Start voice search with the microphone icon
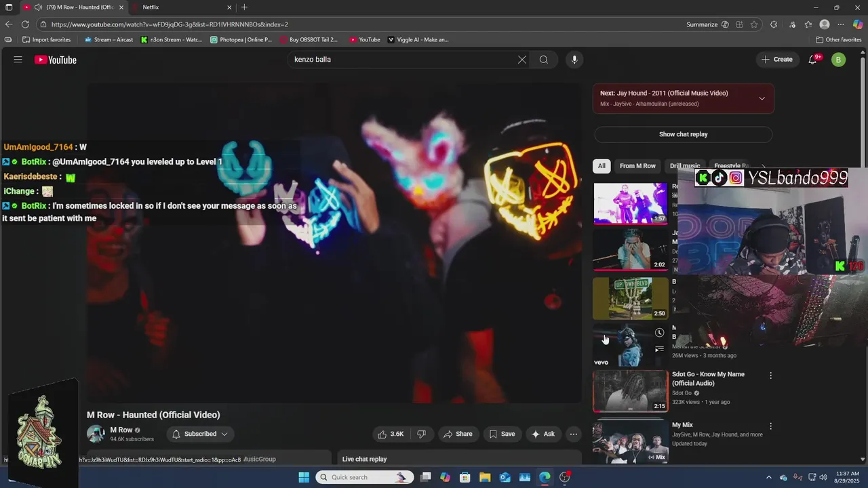Screen dimensions: 868x488 tap(574, 60)
